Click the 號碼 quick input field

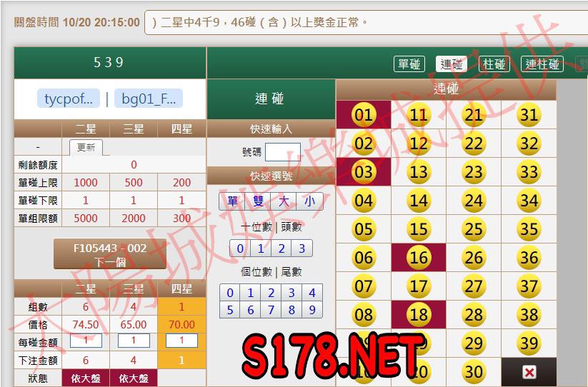283,152
